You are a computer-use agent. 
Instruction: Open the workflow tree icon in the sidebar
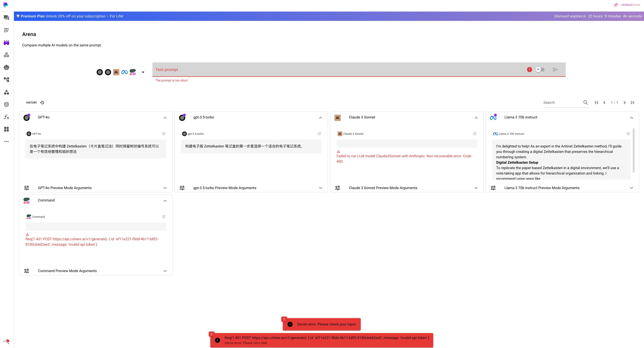[x=6, y=80]
